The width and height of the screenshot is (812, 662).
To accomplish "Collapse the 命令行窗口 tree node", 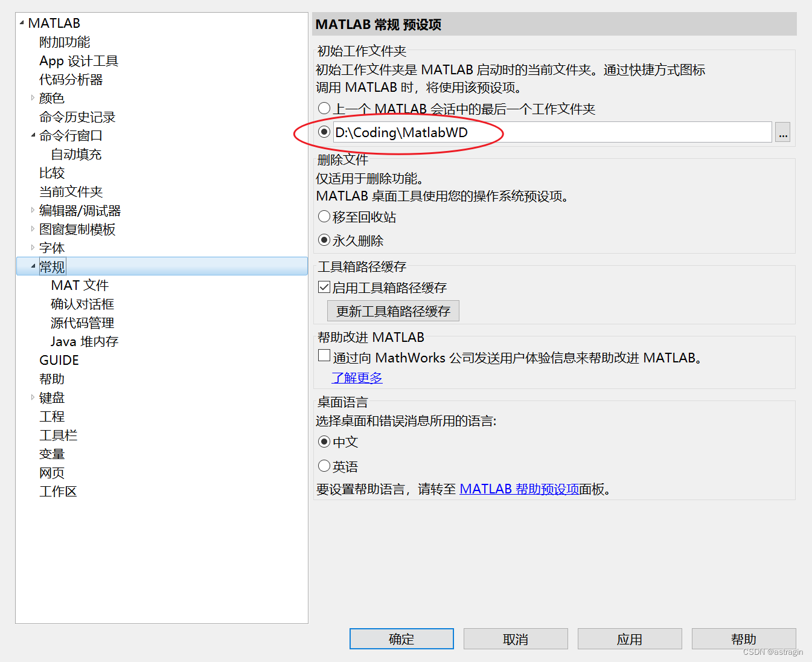I will [x=33, y=135].
